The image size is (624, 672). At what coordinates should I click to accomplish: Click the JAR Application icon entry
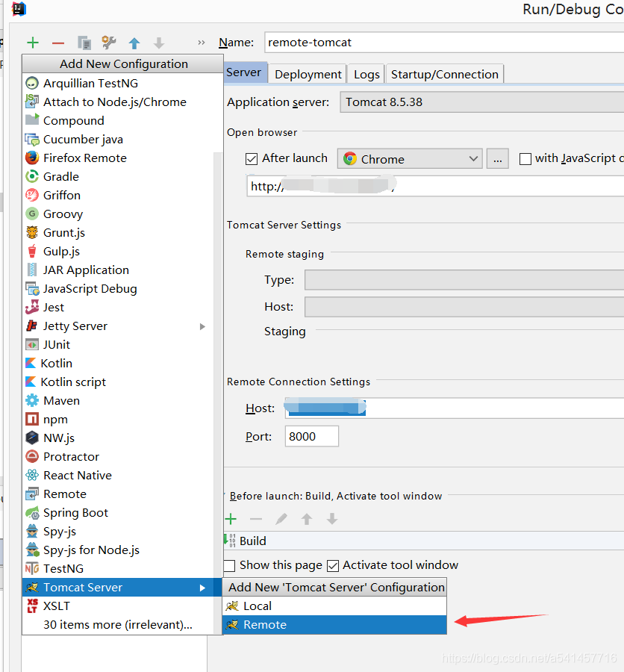pos(32,270)
